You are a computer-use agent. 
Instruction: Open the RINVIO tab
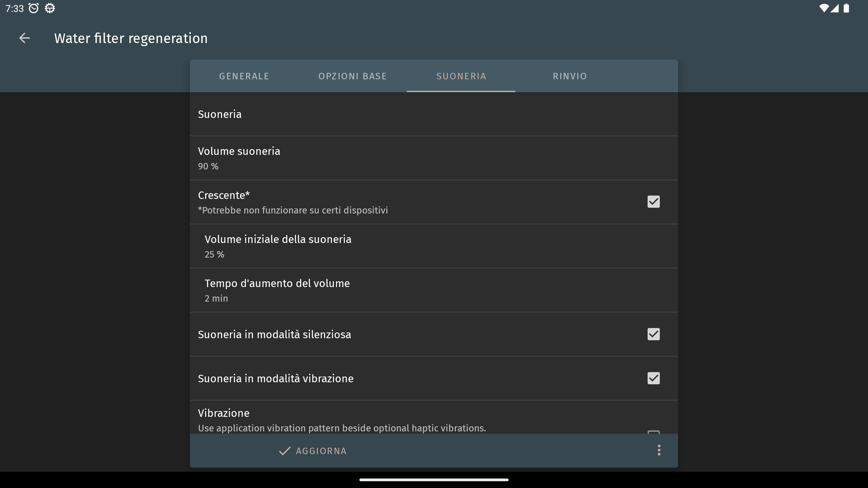pyautogui.click(x=570, y=76)
